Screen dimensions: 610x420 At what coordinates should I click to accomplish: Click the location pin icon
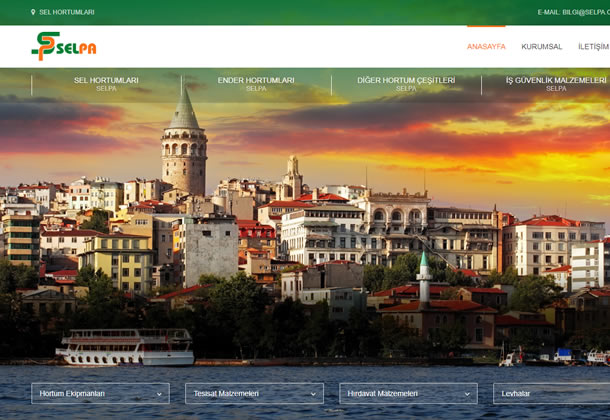(33, 12)
